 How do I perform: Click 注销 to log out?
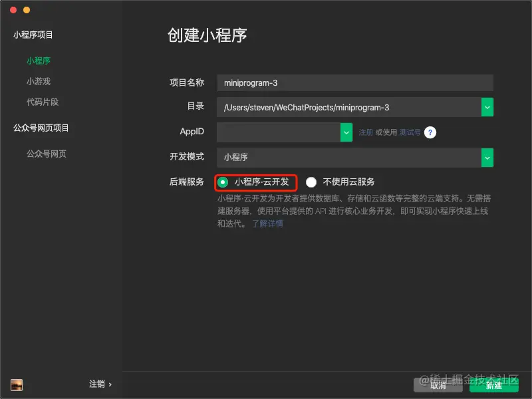pyautogui.click(x=100, y=384)
